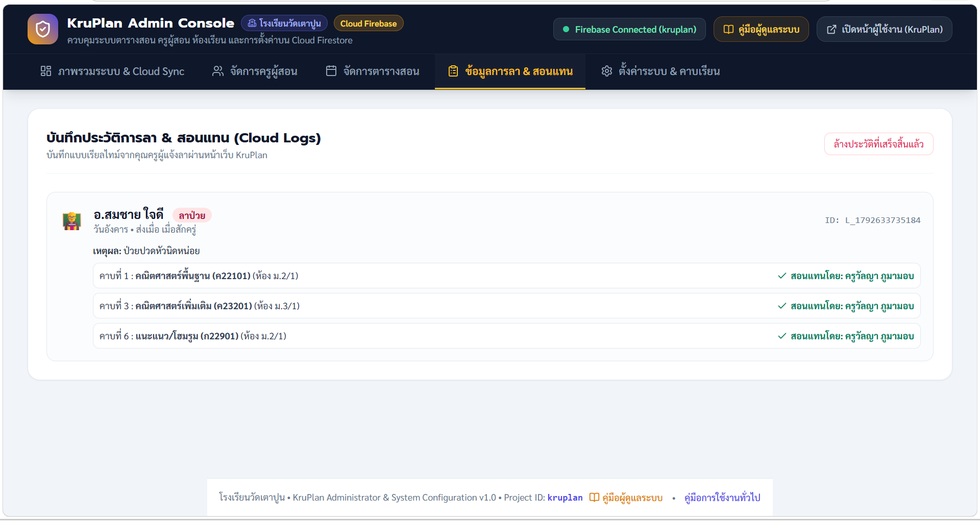Open the คู่มือผู้ดูแลระบบ button in the header
980x521 pixels.
tap(761, 29)
